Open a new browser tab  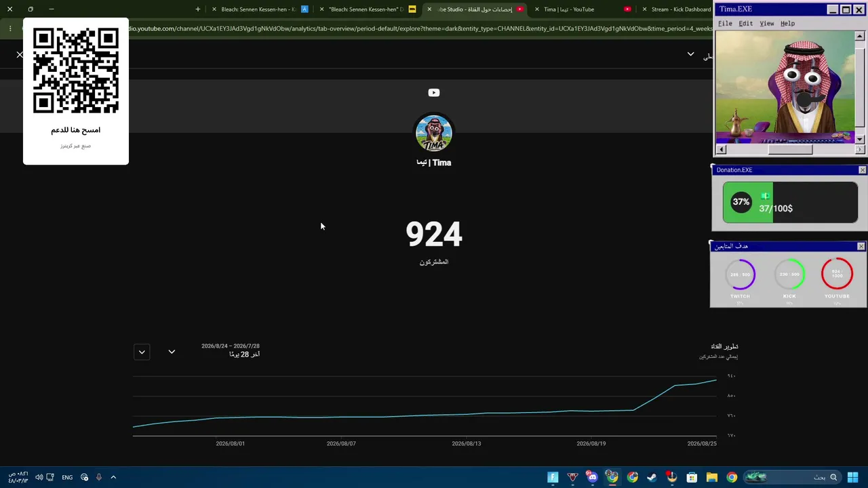point(198,9)
